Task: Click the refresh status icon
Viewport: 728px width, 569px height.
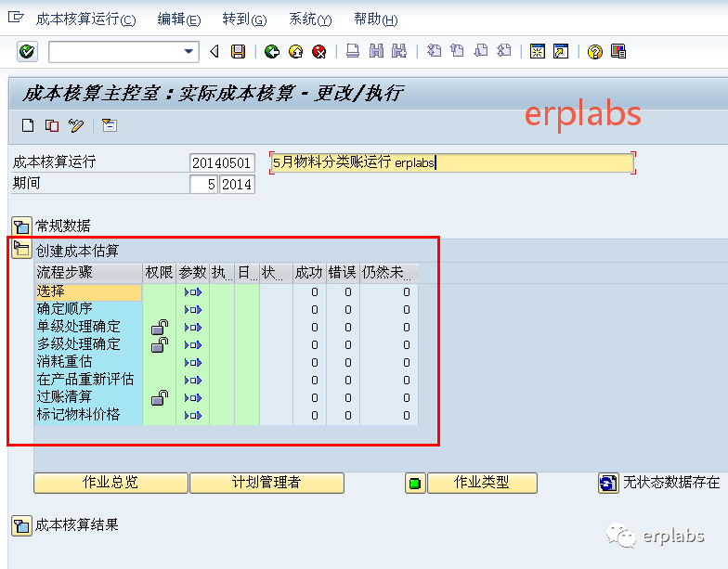Action: point(608,484)
